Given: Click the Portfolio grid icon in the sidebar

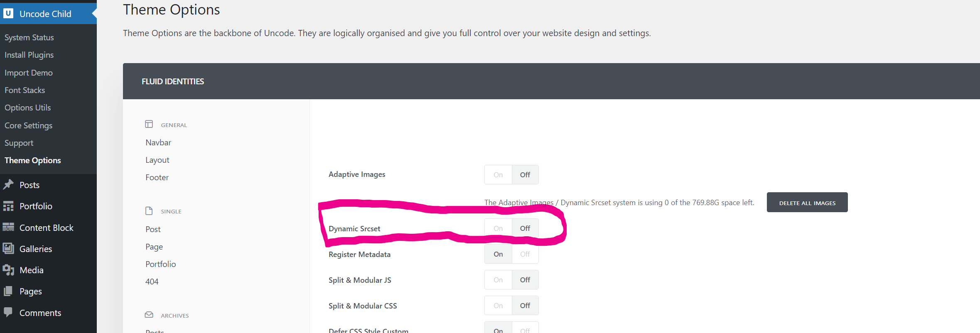Looking at the screenshot, I should click(x=8, y=206).
